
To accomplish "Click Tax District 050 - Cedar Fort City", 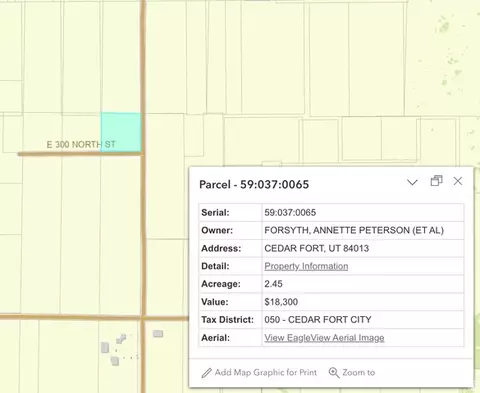I will 318,320.
